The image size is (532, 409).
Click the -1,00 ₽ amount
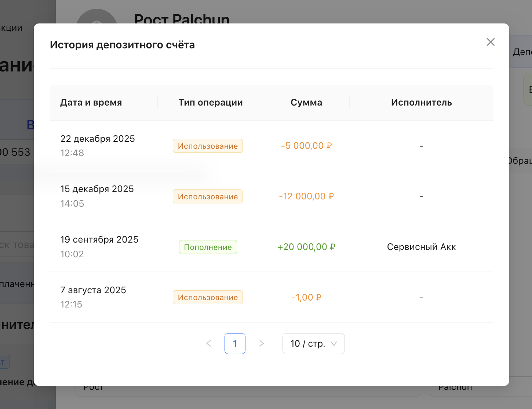306,297
